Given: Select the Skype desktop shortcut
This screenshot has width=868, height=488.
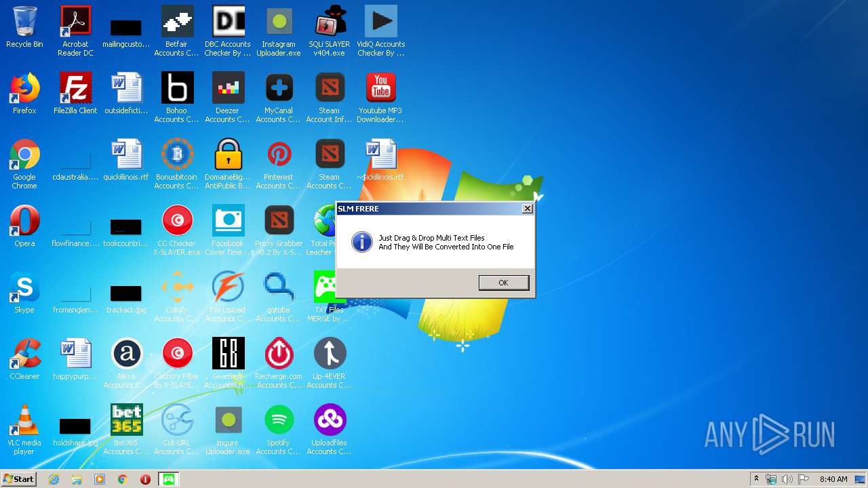Looking at the screenshot, I should point(24,293).
